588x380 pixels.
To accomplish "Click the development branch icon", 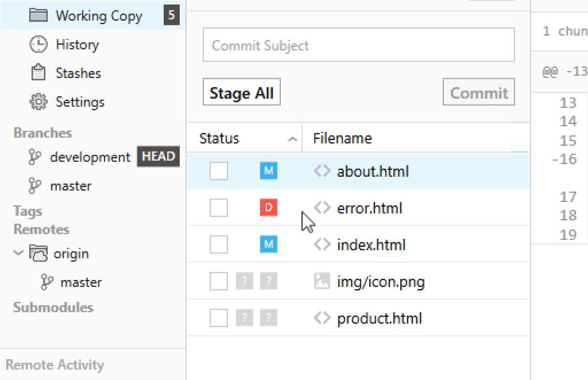I will (36, 157).
